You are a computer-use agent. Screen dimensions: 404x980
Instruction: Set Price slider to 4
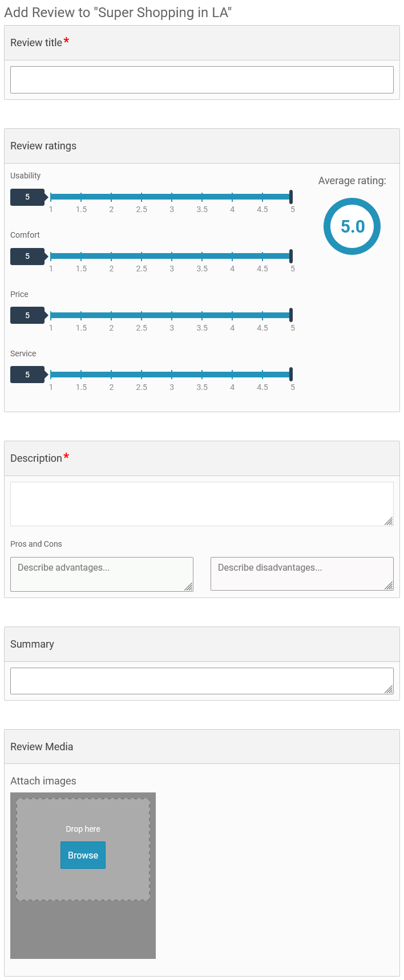click(232, 315)
